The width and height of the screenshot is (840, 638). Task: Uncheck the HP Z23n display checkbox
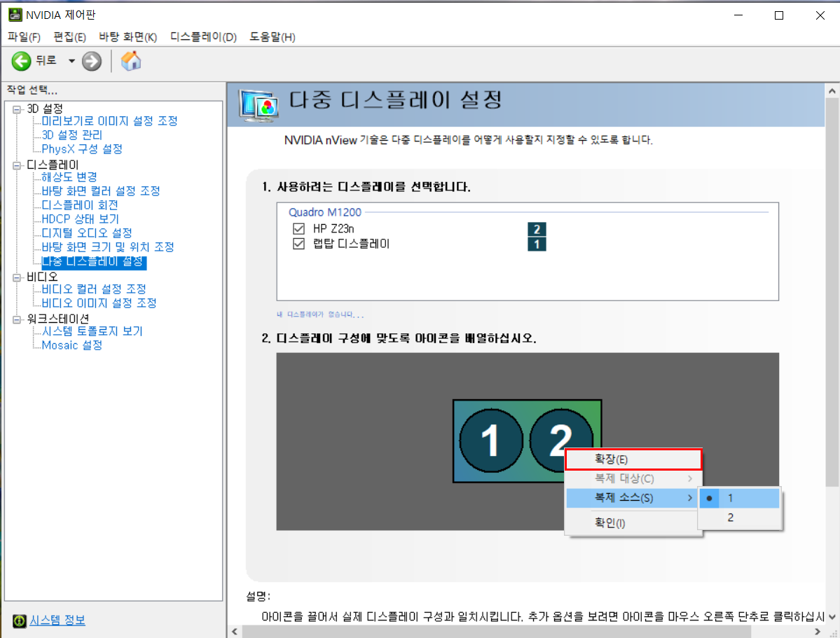coord(299,229)
